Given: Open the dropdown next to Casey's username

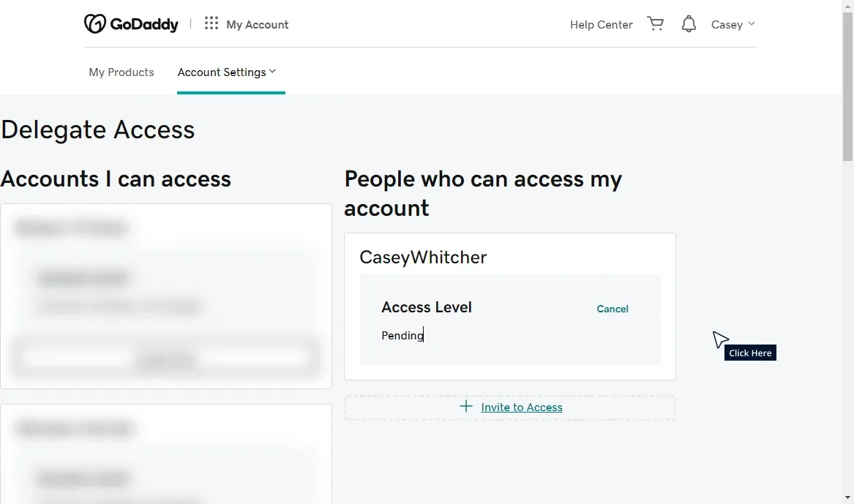Looking at the screenshot, I should (x=752, y=24).
